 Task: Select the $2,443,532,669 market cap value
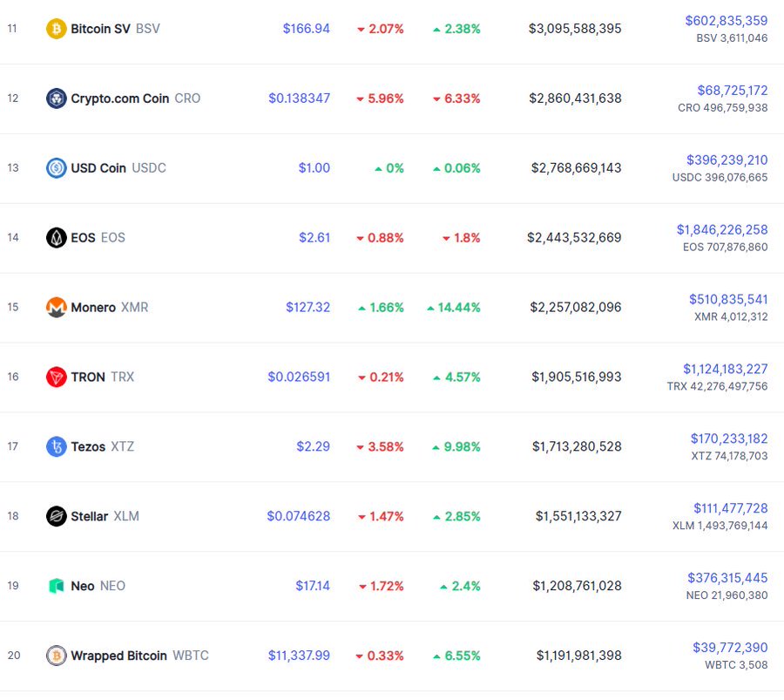coord(575,237)
